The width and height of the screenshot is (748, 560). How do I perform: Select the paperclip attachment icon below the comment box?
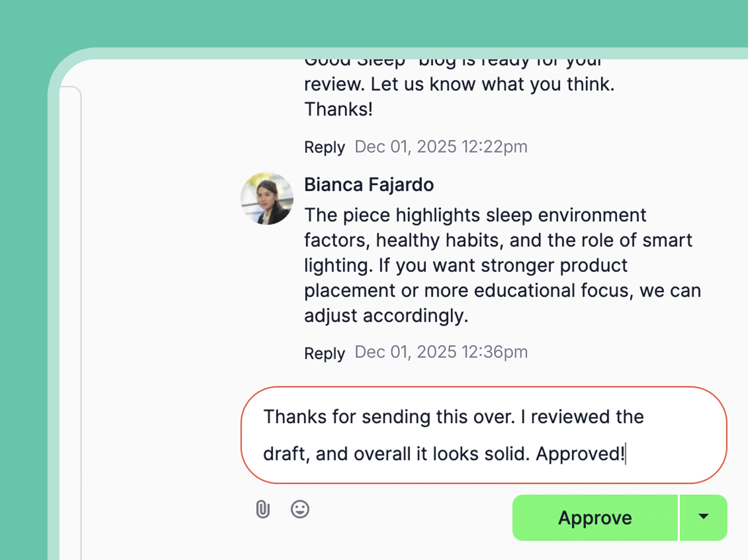[x=263, y=509]
